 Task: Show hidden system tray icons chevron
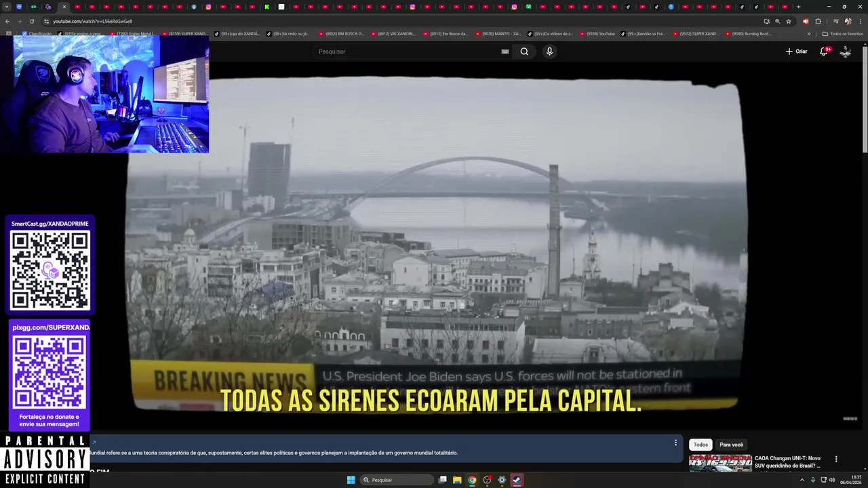pos(802,480)
